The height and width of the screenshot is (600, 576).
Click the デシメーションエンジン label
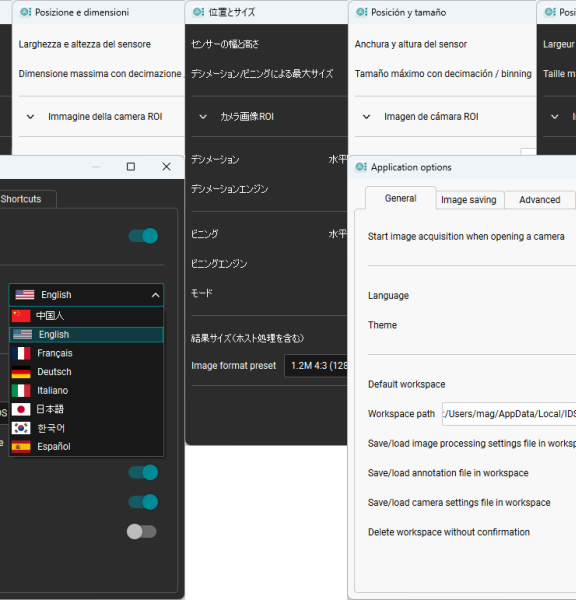[229, 189]
